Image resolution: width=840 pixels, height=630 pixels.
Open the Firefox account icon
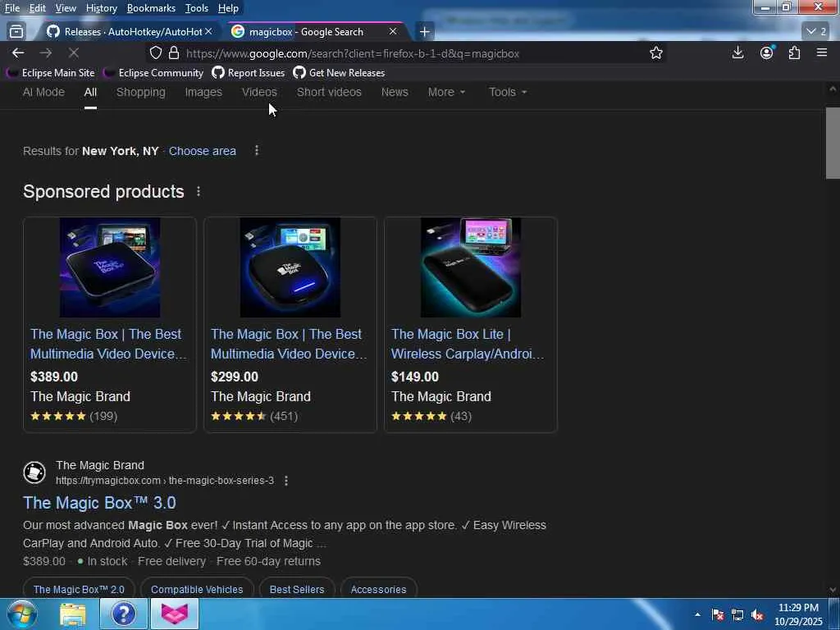pos(767,52)
